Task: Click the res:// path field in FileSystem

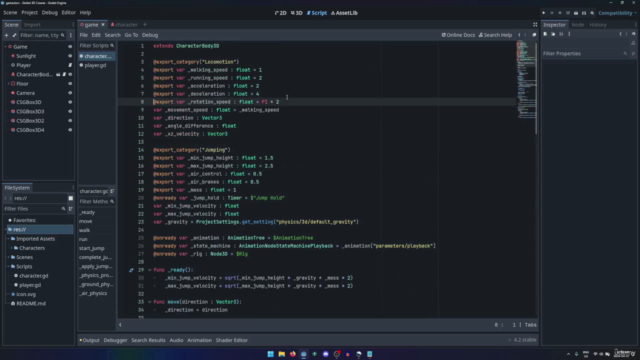Action: tap(40, 198)
